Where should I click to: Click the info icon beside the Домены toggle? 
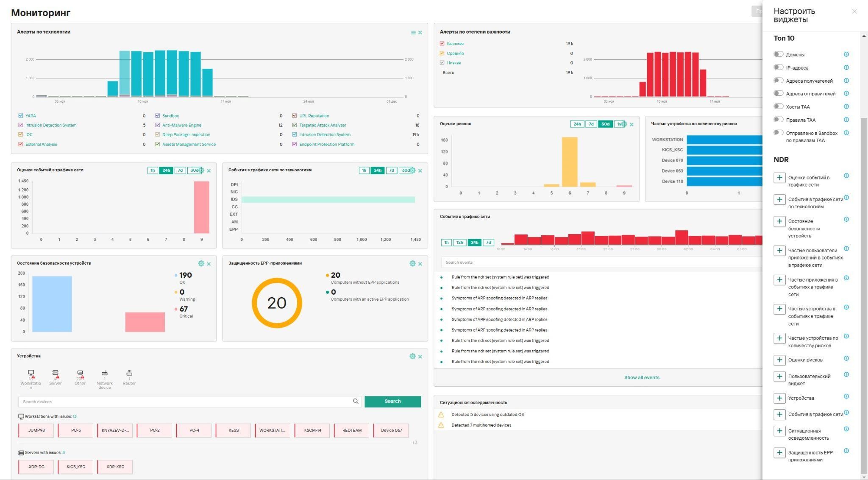(846, 54)
